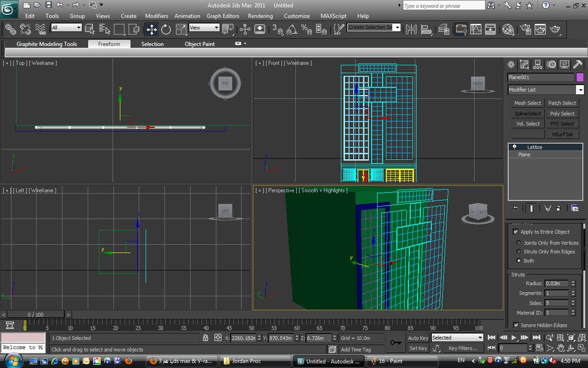
Task: Click the Select and Move tool
Action: (152, 29)
